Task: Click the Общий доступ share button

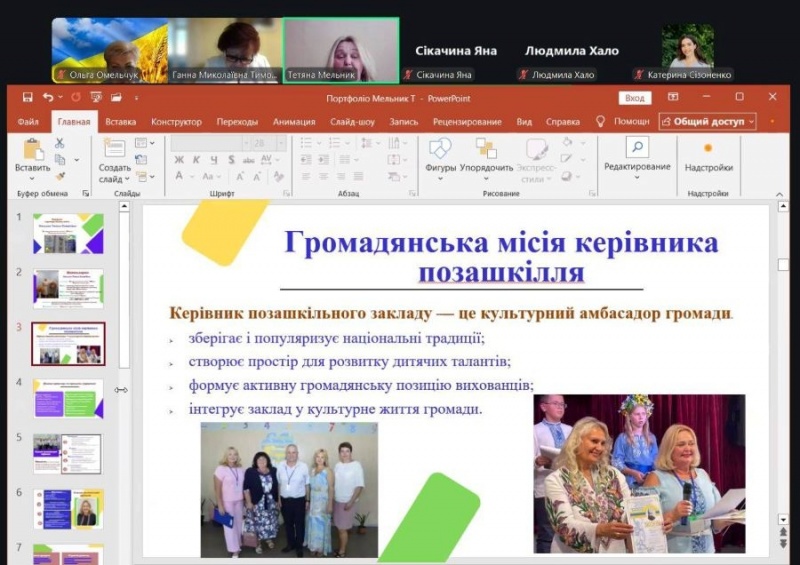Action: click(707, 121)
